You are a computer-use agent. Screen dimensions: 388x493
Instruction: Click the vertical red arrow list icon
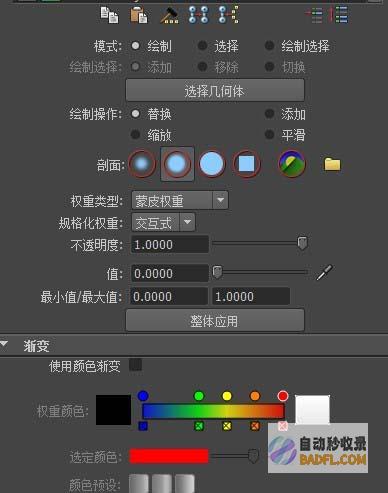[x=339, y=15]
